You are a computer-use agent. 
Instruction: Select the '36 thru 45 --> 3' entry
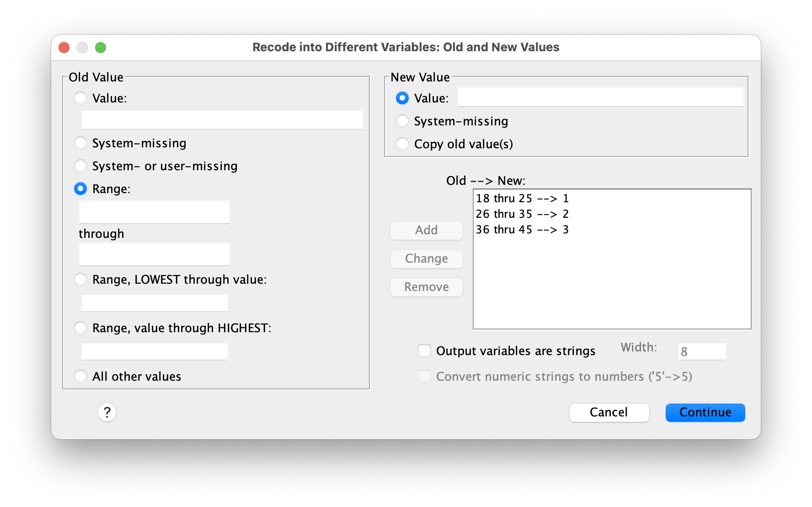tap(522, 230)
